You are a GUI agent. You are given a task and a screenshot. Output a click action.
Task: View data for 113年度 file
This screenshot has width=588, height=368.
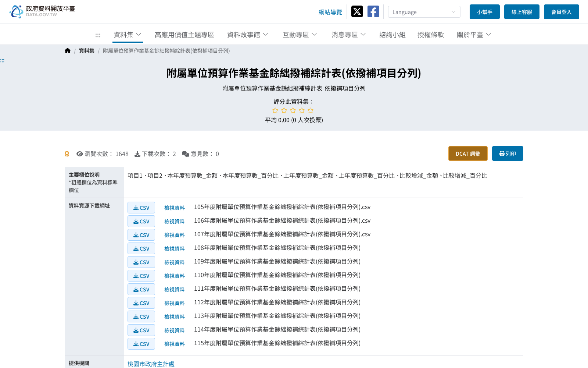[175, 317]
